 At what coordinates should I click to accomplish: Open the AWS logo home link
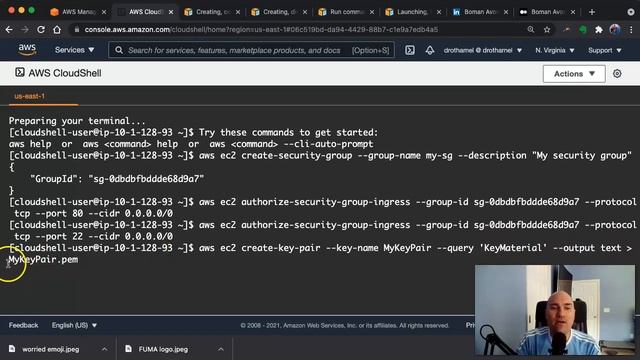pos(27,50)
